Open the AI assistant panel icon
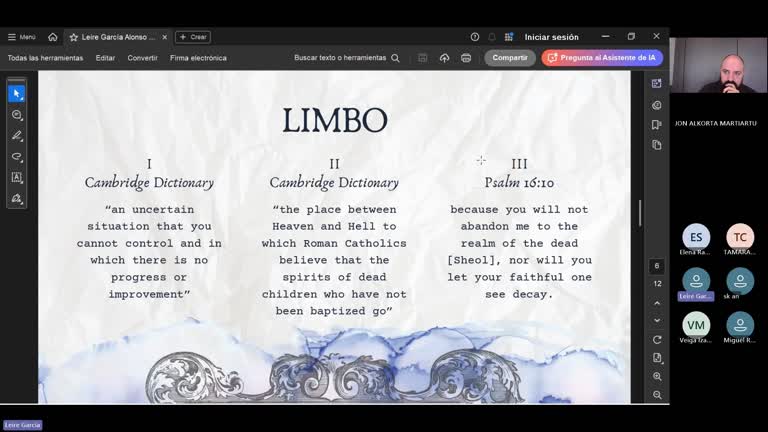The image size is (768, 432). (657, 83)
